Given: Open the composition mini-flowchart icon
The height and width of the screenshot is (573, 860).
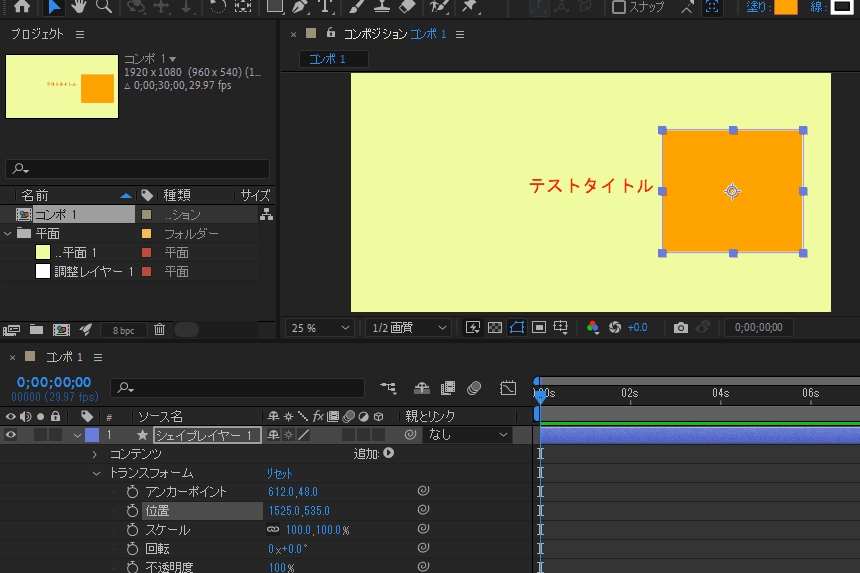Looking at the screenshot, I should (388, 388).
